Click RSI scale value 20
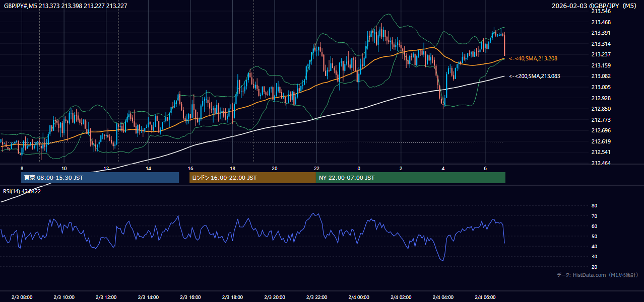 [594, 267]
